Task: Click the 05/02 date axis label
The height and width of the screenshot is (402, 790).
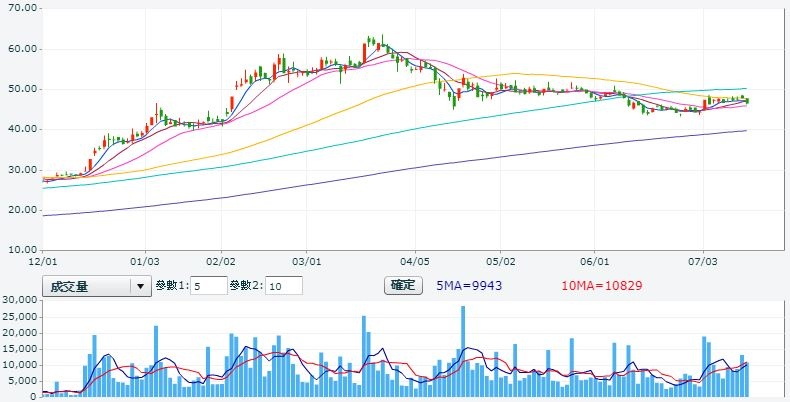Action: coord(500,262)
